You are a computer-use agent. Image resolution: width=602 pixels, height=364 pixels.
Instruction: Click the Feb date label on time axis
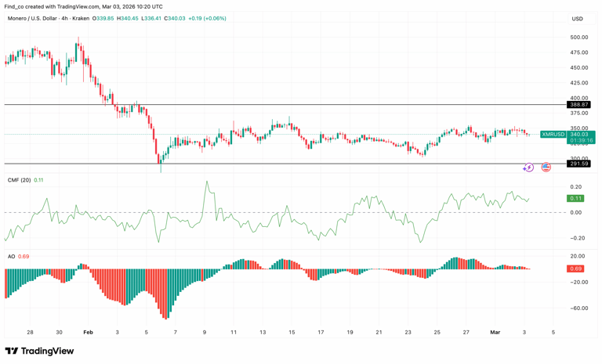[x=88, y=332]
